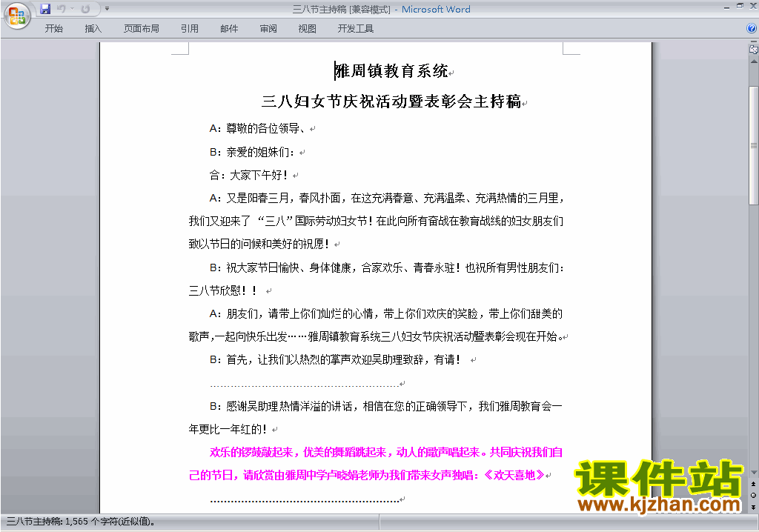Click the line 合：大家下午好

[x=249, y=175]
